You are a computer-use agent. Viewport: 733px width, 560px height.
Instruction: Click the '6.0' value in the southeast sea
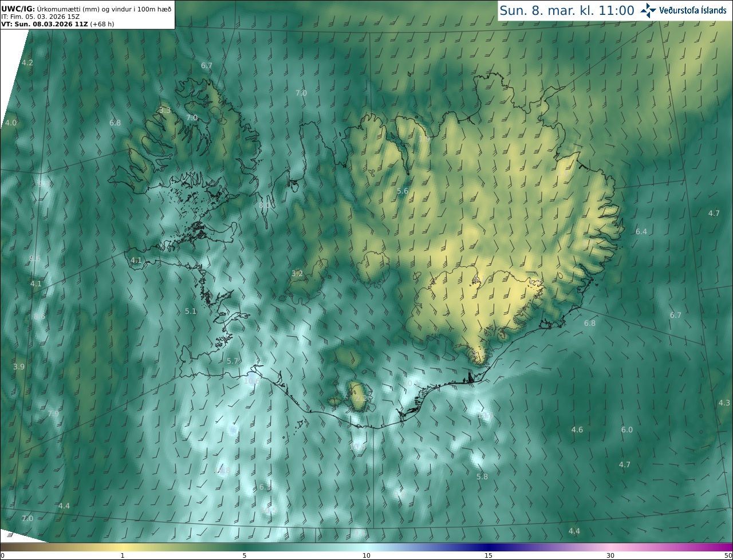click(x=627, y=429)
